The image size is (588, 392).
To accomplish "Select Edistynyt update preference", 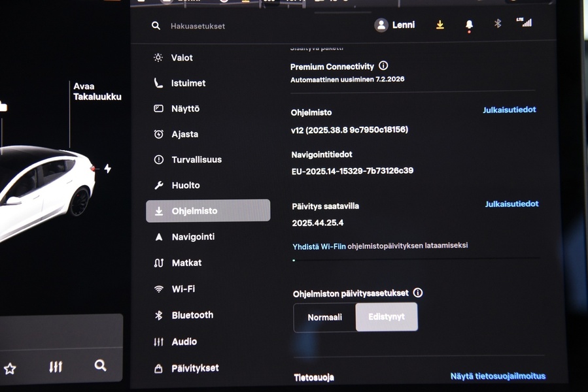I will click(x=387, y=317).
